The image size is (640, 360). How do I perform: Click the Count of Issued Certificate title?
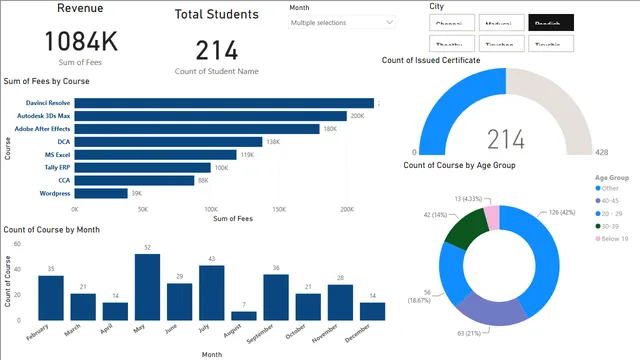431,60
